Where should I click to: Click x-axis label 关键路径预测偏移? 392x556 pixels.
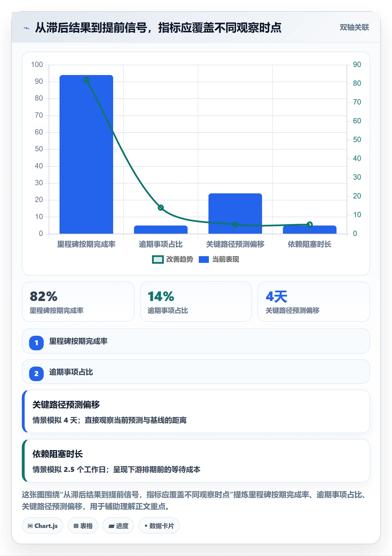point(235,244)
